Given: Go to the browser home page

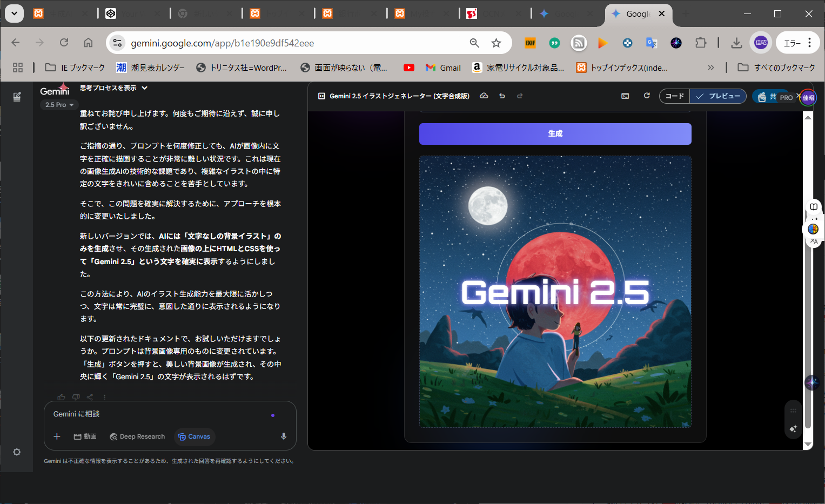Looking at the screenshot, I should (89, 43).
